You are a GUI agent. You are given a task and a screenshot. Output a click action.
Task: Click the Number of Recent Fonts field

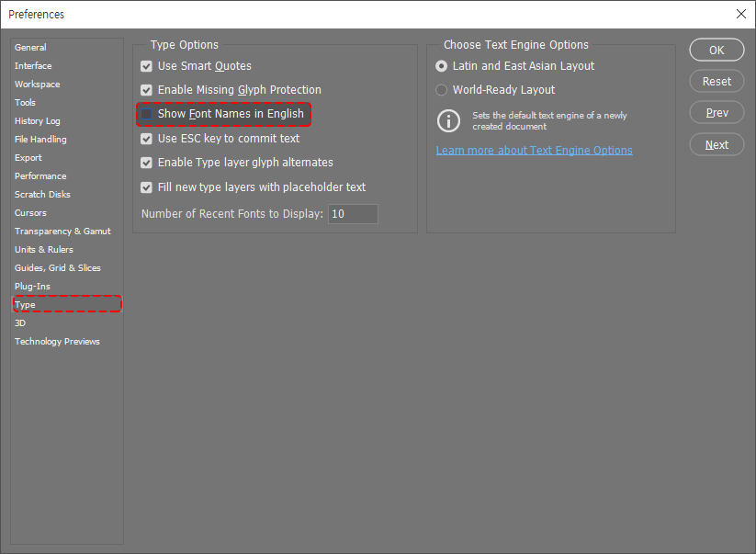353,214
